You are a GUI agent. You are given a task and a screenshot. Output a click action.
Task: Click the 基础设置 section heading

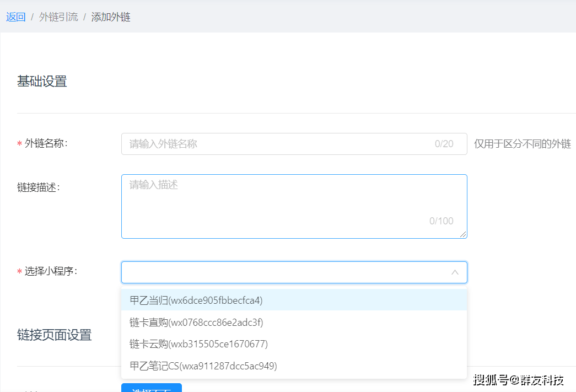click(42, 82)
